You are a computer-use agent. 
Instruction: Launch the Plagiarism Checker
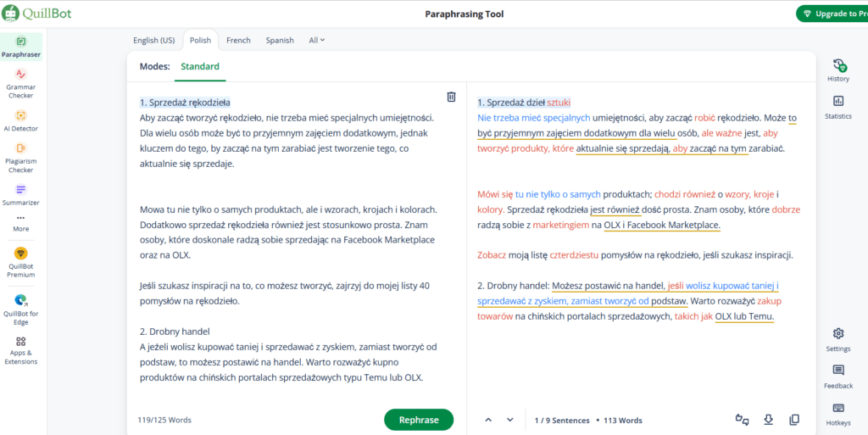pyautogui.click(x=20, y=158)
